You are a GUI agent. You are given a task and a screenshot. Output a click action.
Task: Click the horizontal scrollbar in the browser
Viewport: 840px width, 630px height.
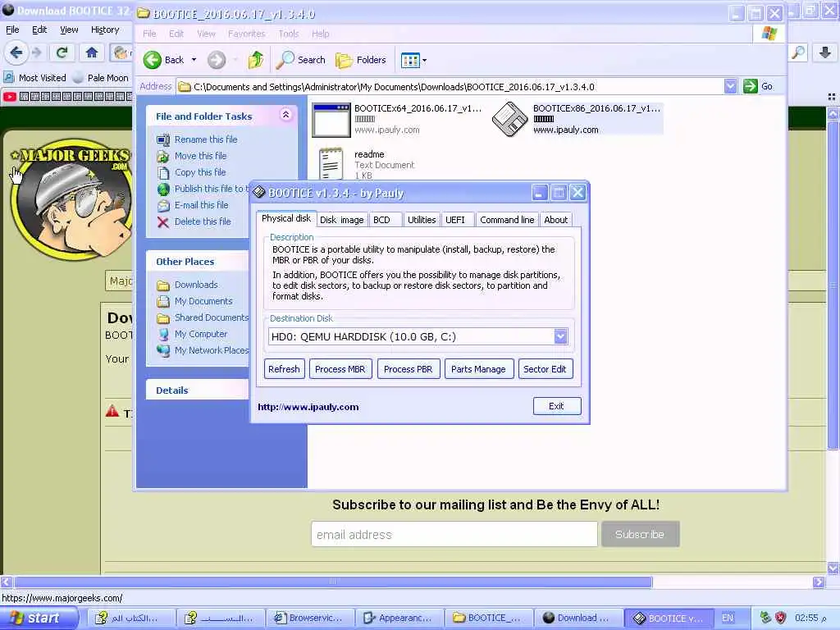coord(333,582)
